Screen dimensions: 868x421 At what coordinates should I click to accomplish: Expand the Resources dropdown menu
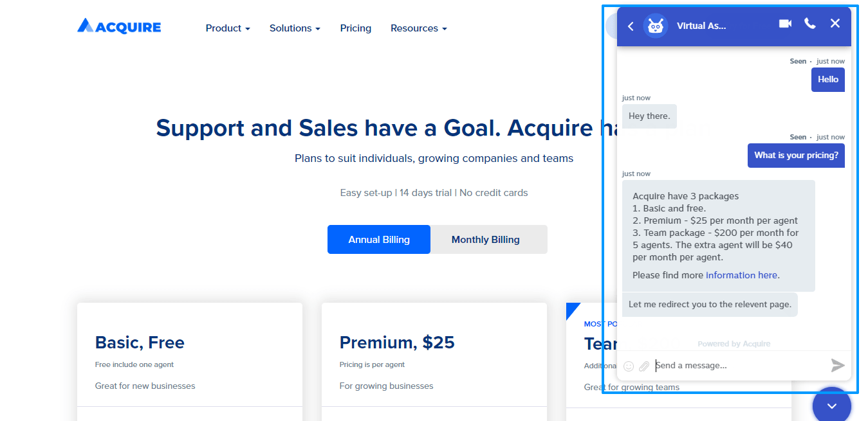(418, 28)
